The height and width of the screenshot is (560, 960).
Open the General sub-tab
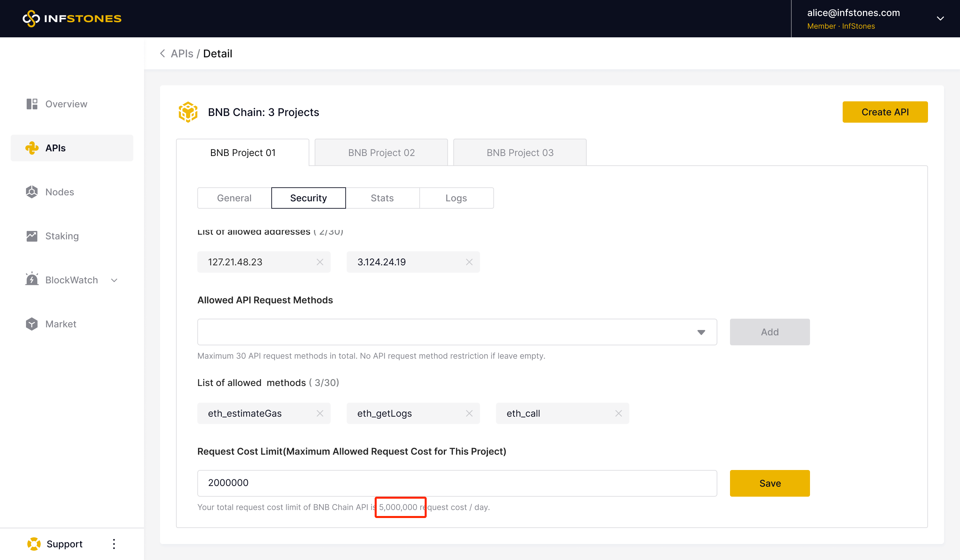[x=234, y=198]
